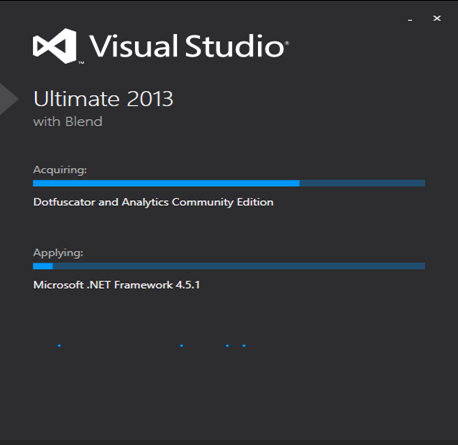Click the grey triangle on left edge
458x445 pixels.
point(8,99)
